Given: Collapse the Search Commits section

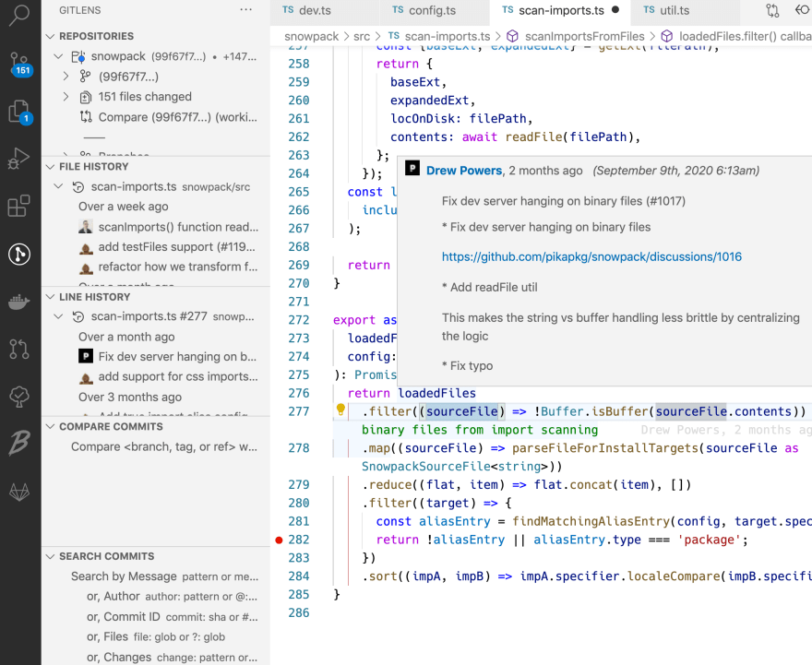Looking at the screenshot, I should click(50, 556).
